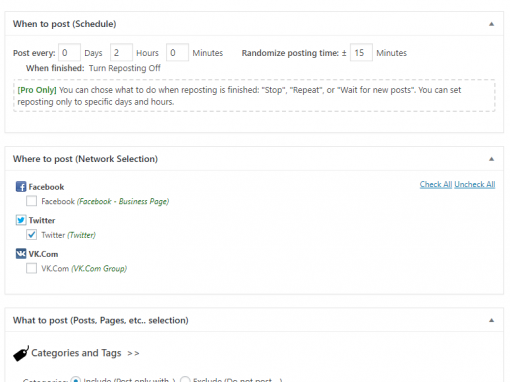Click the Days input field
510x382 pixels.
coord(69,52)
